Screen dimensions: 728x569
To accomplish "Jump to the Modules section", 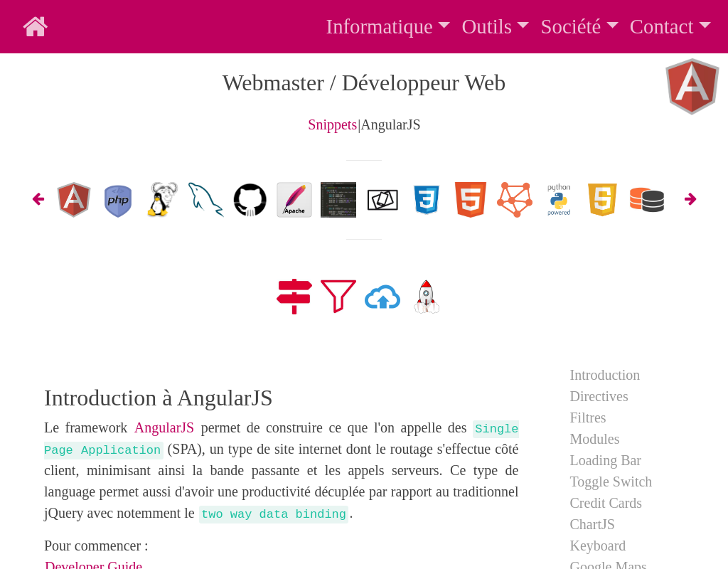I will (594, 440).
